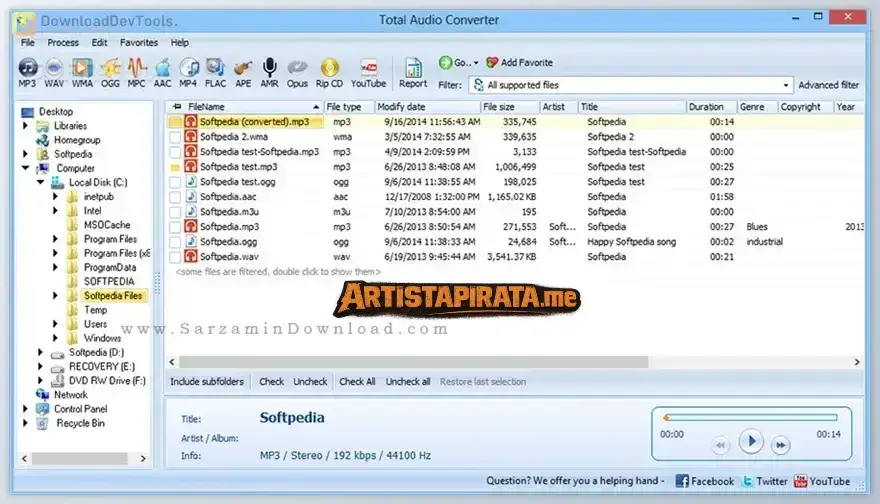Expand the Softpedia Files folder

tap(55, 295)
